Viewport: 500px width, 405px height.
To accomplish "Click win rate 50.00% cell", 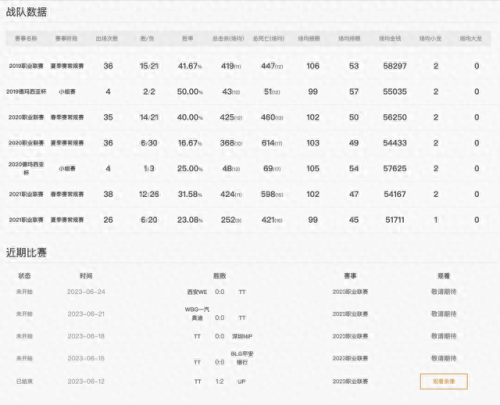I will (x=190, y=92).
